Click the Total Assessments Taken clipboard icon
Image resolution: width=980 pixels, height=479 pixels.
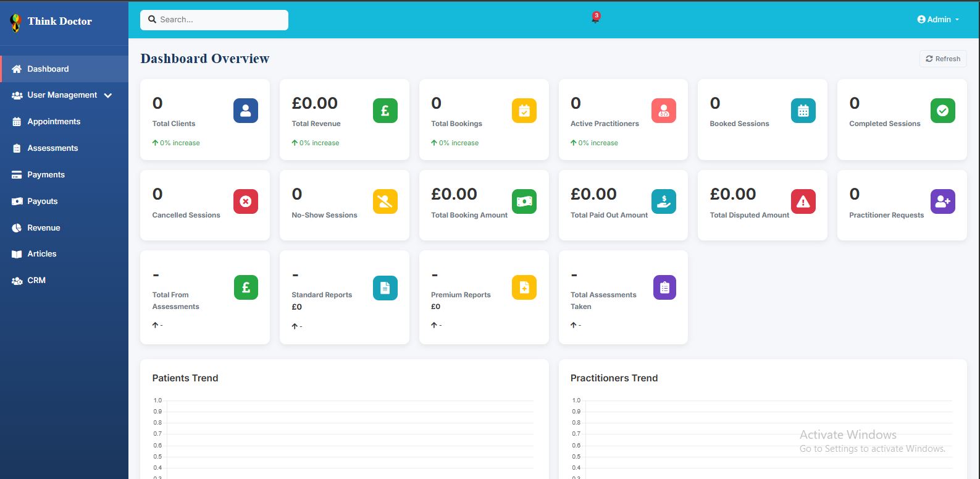[664, 287]
